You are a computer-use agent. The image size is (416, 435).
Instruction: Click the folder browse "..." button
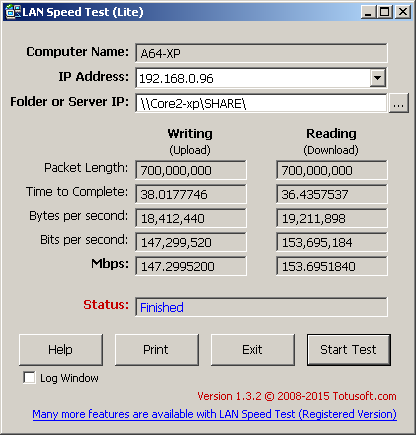[x=399, y=103]
